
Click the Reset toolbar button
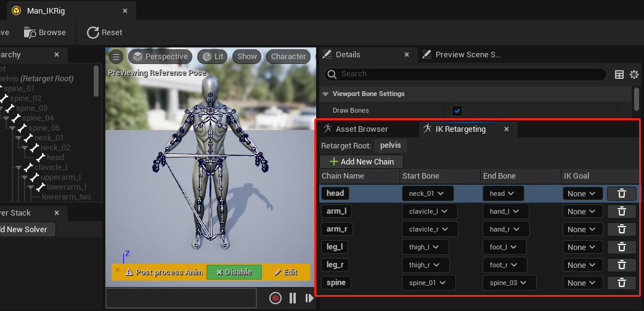click(x=104, y=33)
